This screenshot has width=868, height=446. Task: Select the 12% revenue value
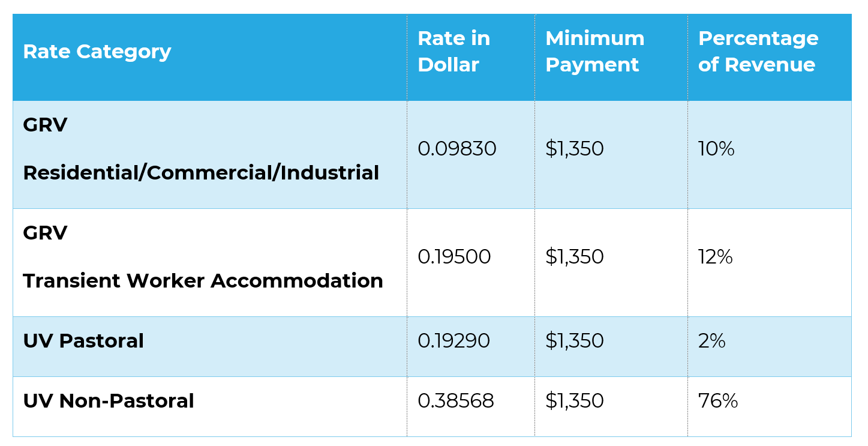point(716,257)
